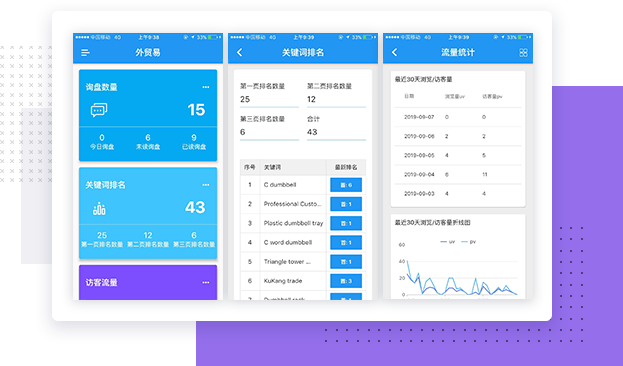Viewport: 623px width, 366px height.
Task: Click the ranking button for C word dumbbell
Action: 346,242
